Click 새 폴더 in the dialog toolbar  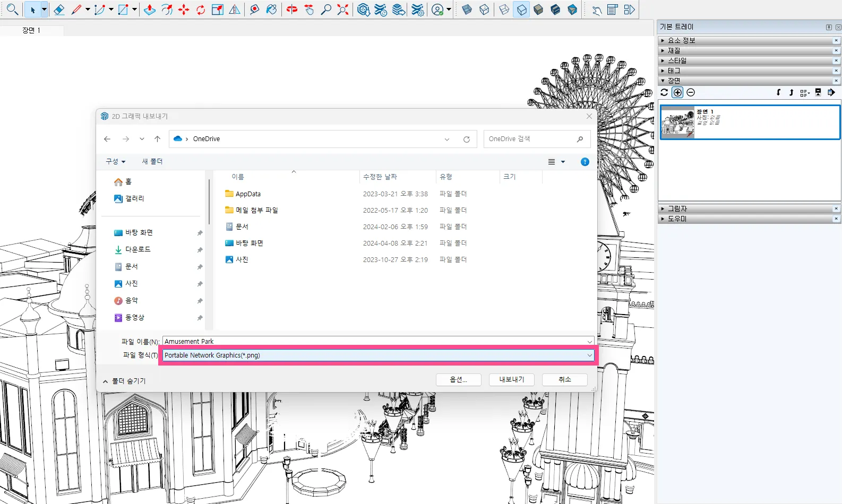[152, 161]
